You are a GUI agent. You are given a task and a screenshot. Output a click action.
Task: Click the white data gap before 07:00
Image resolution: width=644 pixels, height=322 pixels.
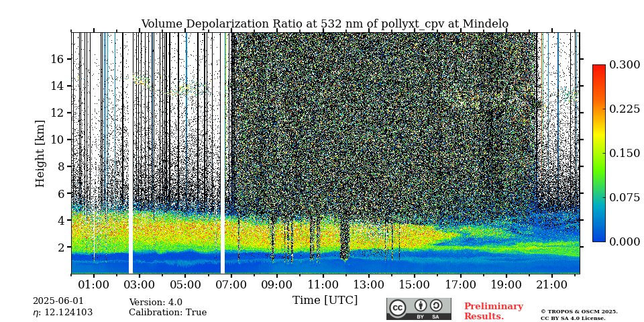(223, 153)
